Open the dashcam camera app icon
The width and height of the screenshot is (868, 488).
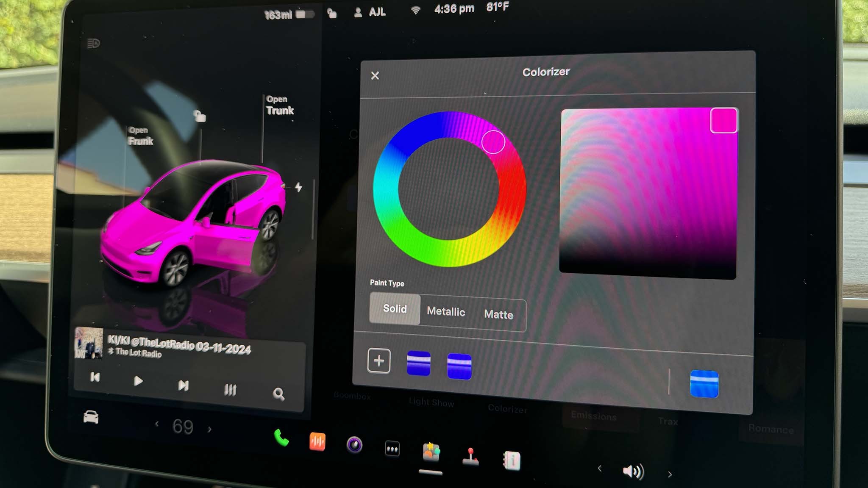pyautogui.click(x=354, y=445)
